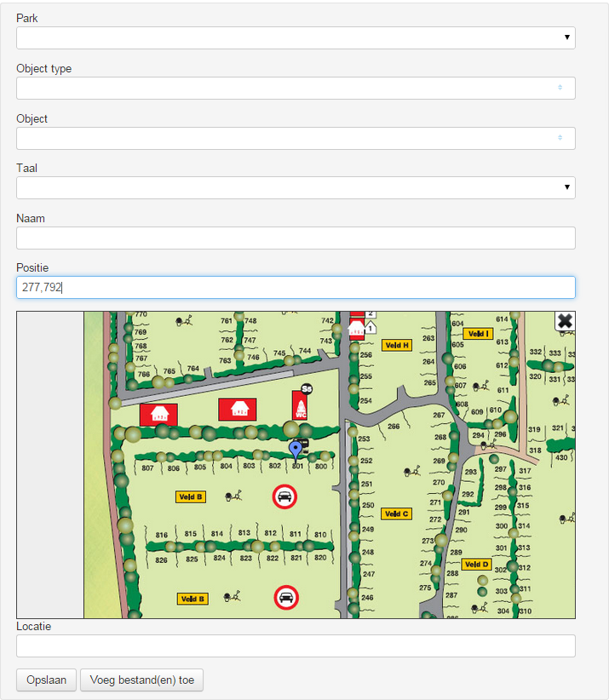Click the red WC toilet icon

click(300, 405)
